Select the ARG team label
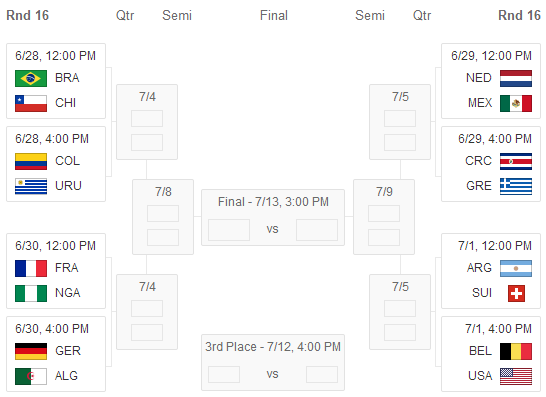Screen dimensions: 546x397 (x=479, y=268)
